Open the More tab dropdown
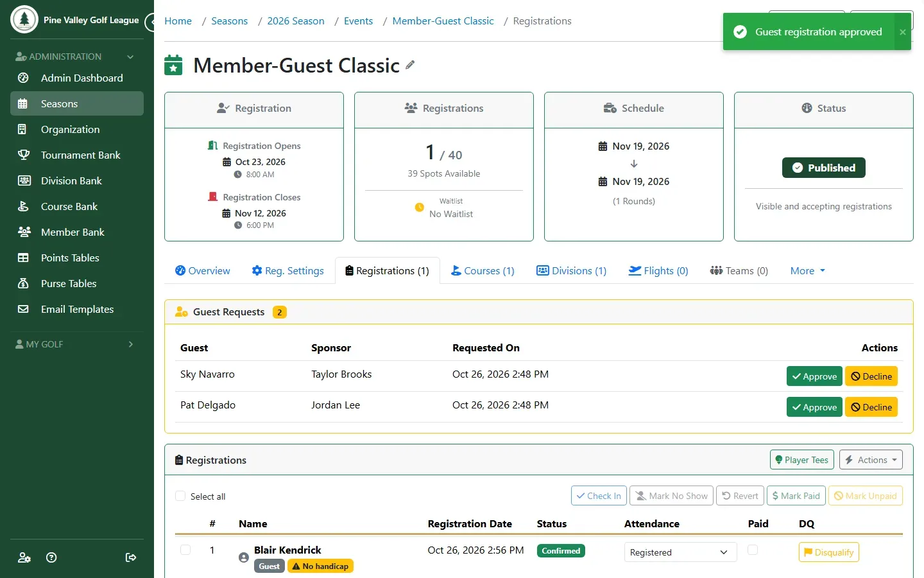Viewport: 924px width, 578px height. pyautogui.click(x=807, y=270)
